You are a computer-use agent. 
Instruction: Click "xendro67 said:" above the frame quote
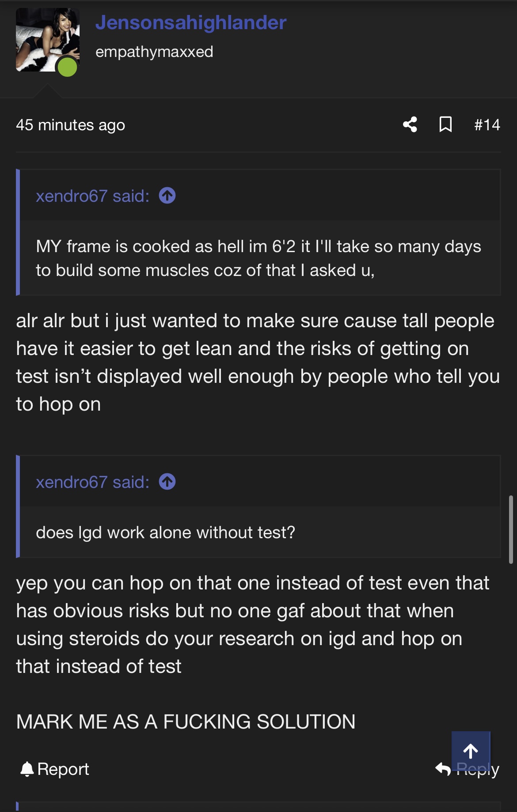tap(92, 196)
